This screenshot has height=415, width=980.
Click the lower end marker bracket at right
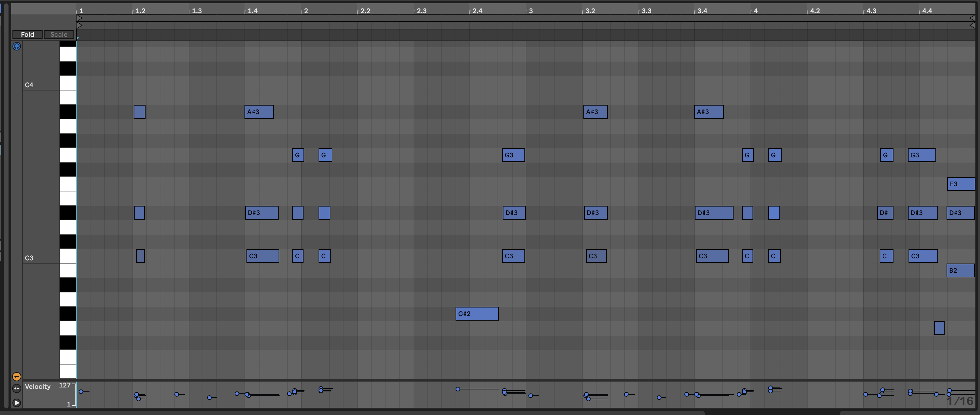coord(972,25)
